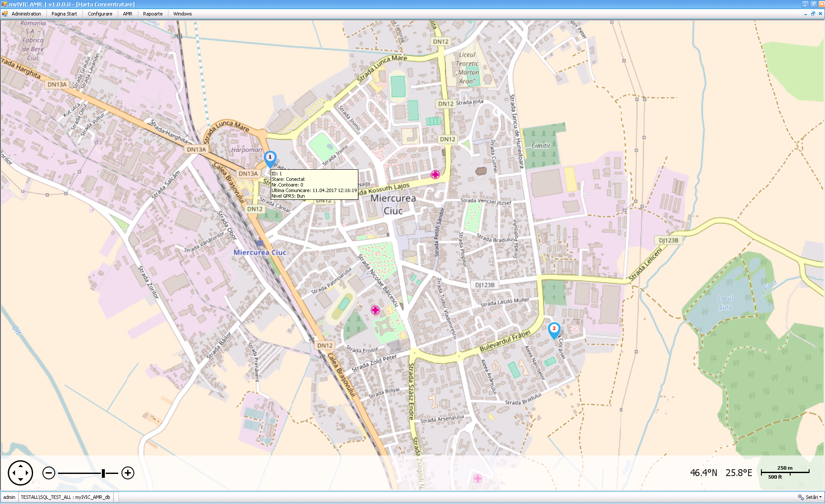Open the Administration menu
Screen dimensions: 825x504
point(26,14)
